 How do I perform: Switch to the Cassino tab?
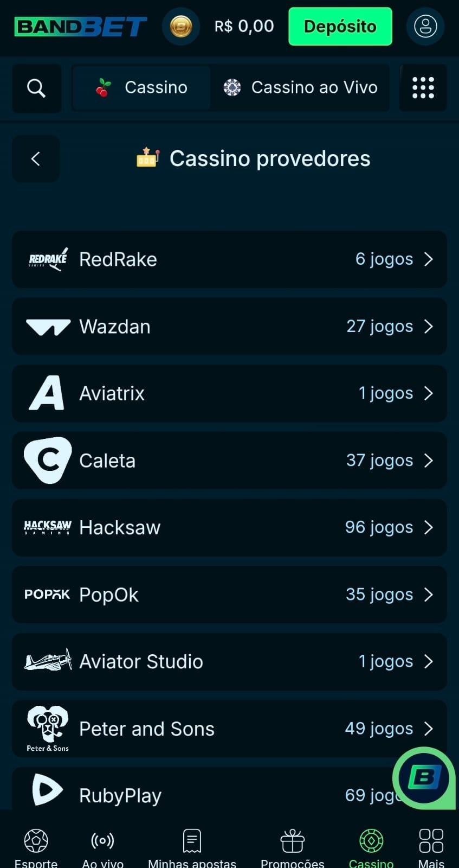pos(141,88)
